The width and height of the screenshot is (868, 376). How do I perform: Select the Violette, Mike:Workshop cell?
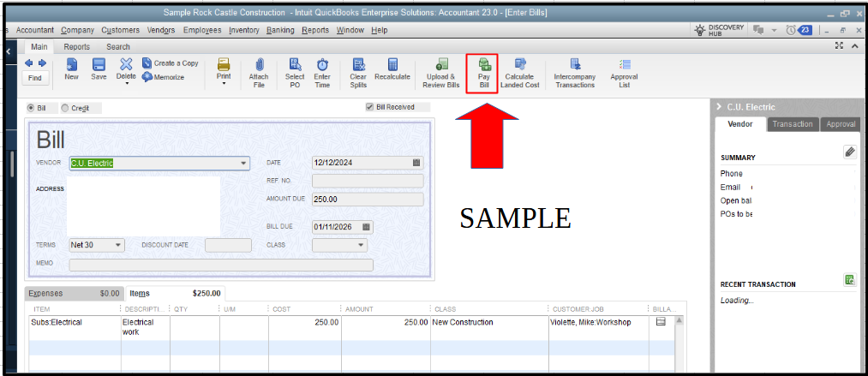[596, 327]
